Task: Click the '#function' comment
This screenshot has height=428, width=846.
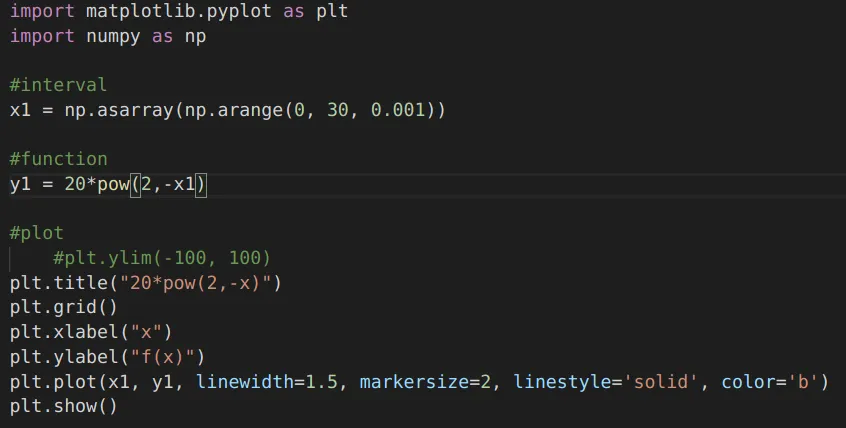Action: [x=58, y=159]
